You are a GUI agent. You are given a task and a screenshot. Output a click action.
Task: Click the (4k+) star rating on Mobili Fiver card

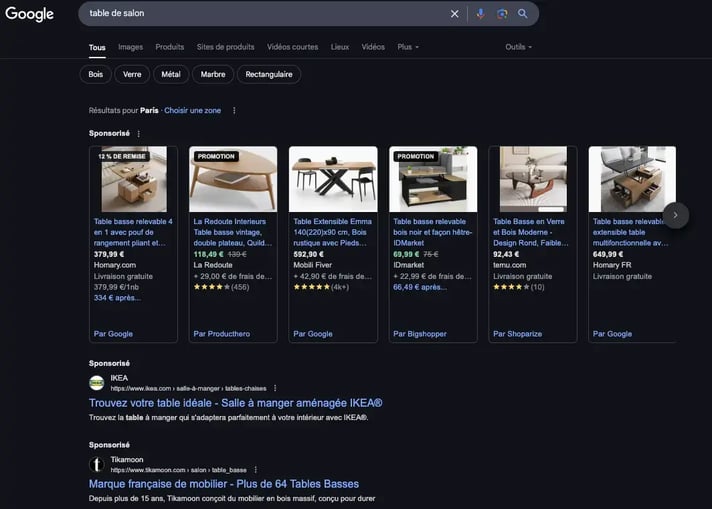click(321, 287)
